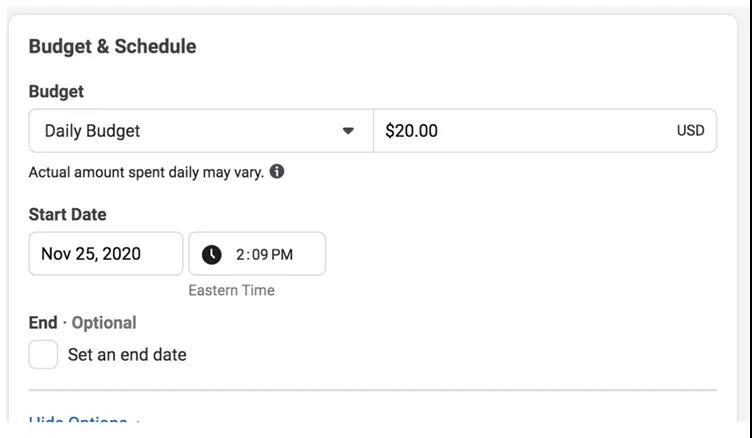752x438 pixels.
Task: Click the End label above the checkbox
Action: (43, 322)
